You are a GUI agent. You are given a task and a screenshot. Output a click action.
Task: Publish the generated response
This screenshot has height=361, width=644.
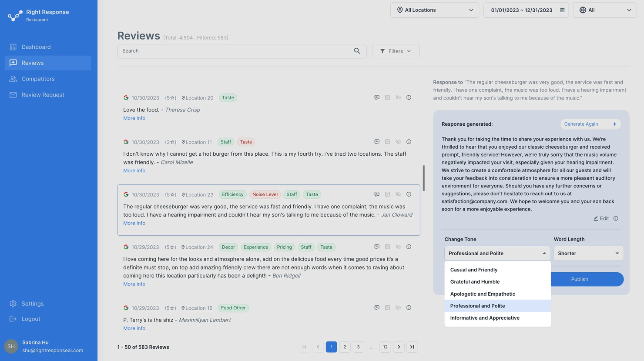[579, 279]
